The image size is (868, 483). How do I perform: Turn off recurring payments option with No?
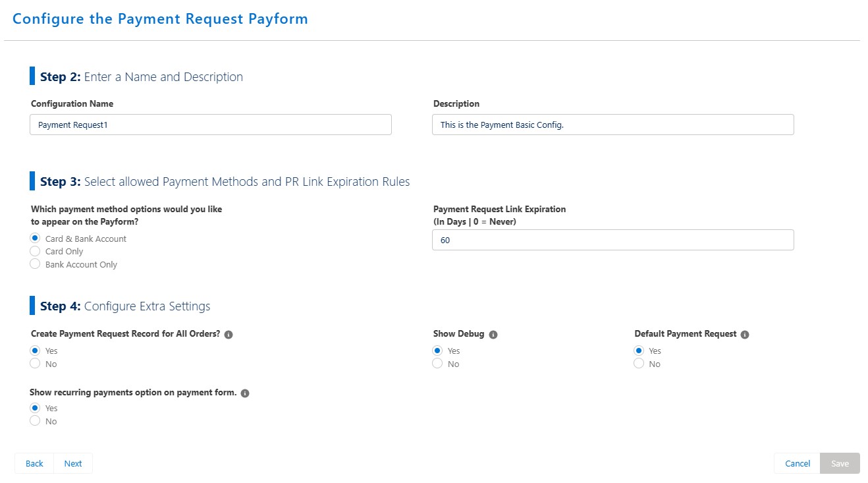coord(36,421)
